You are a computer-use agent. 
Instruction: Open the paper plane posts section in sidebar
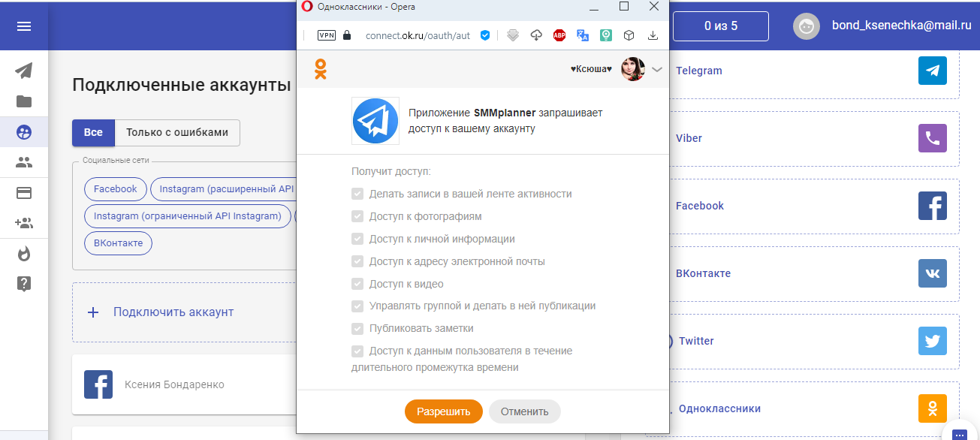coord(24,71)
